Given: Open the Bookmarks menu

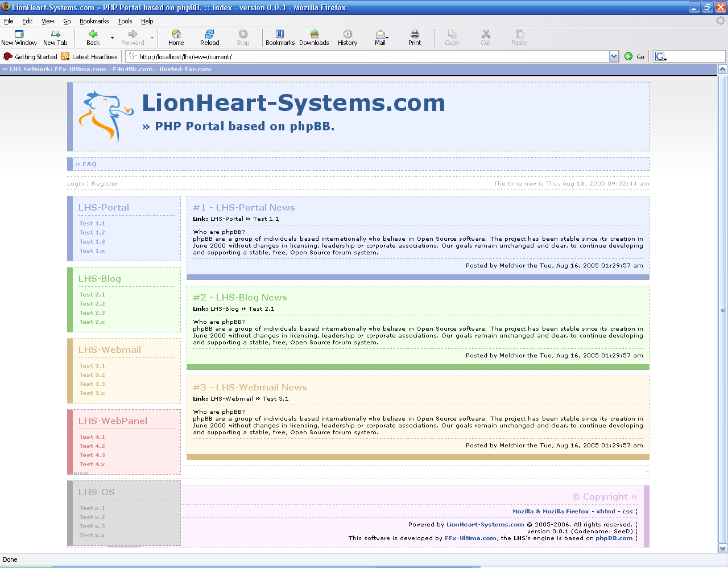Looking at the screenshot, I should [94, 21].
